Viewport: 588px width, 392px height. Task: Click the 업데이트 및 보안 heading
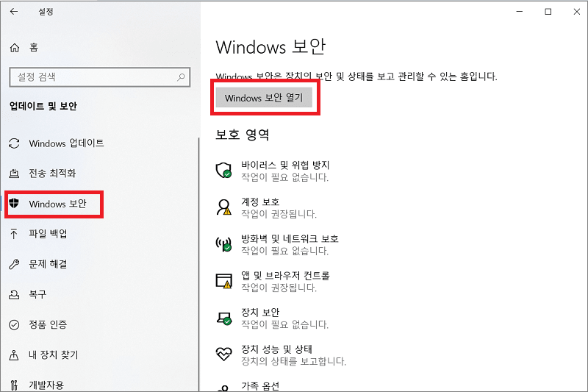43,106
